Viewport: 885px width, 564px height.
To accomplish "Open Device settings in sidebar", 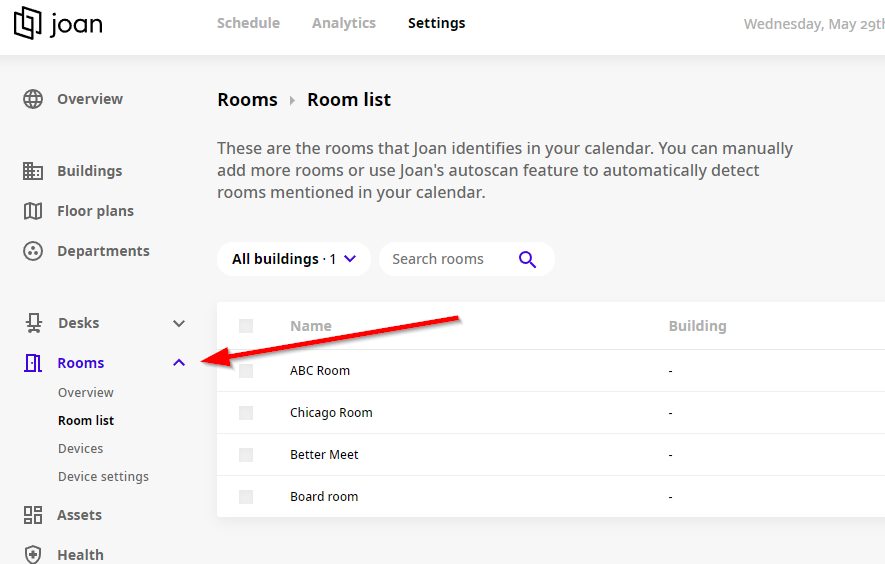I will [103, 477].
